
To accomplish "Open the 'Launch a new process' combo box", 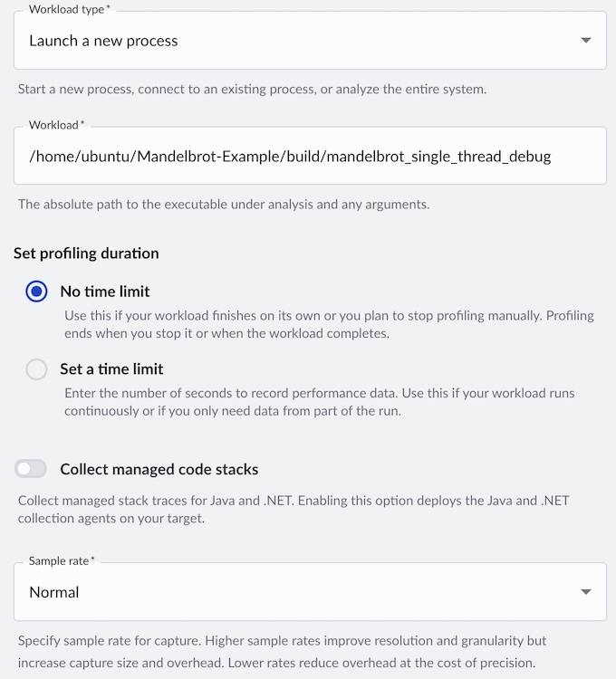I will 308,41.
